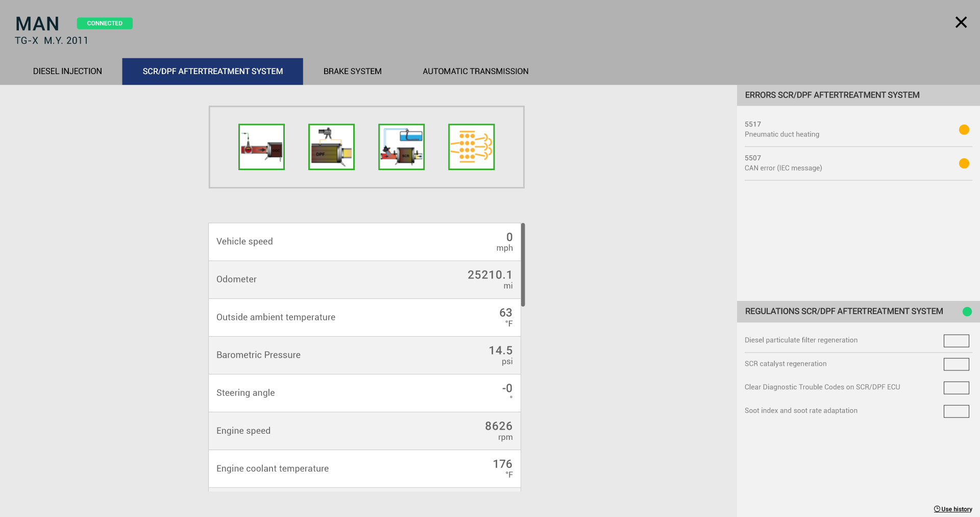Image resolution: width=980 pixels, height=517 pixels.
Task: Click the 63 °F ambient temperature value
Action: coord(506,317)
